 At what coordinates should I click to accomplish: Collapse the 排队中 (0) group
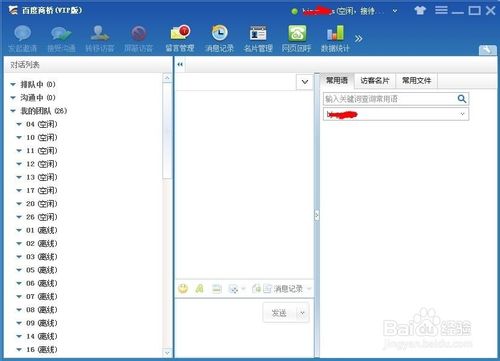[x=13, y=84]
